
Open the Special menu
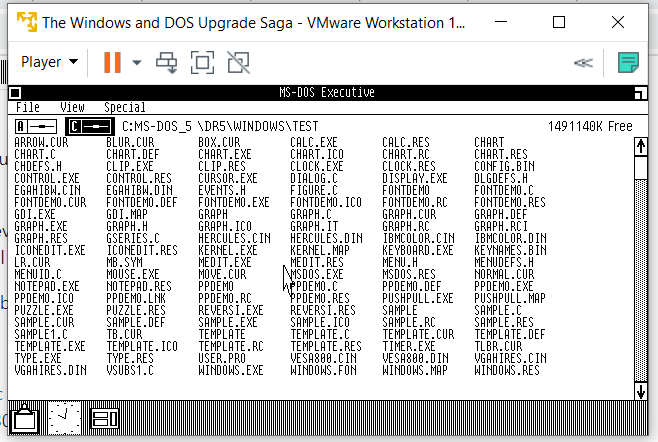click(x=125, y=107)
